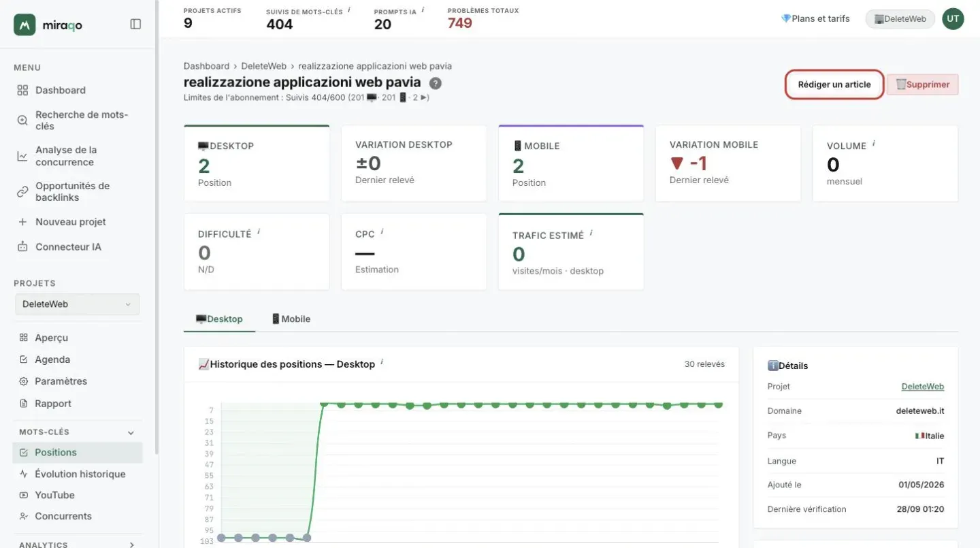Expand the Analytics section
The width and height of the screenshot is (980, 548).
pos(131,545)
